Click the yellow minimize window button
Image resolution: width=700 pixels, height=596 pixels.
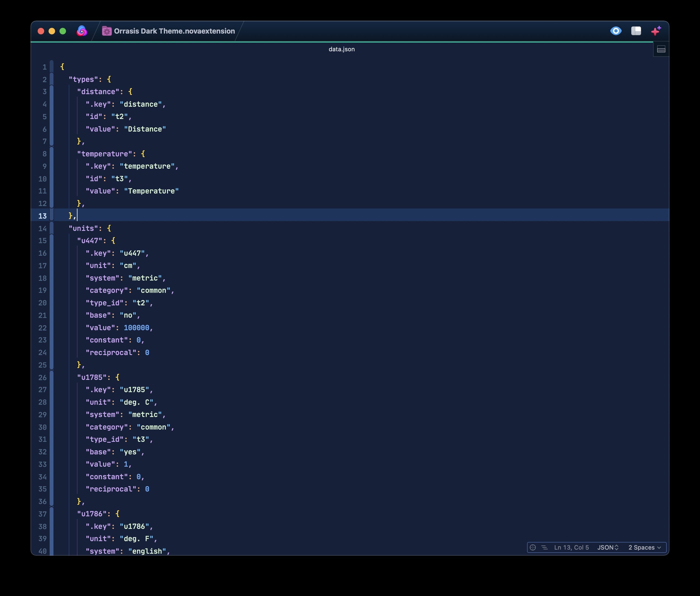52,31
